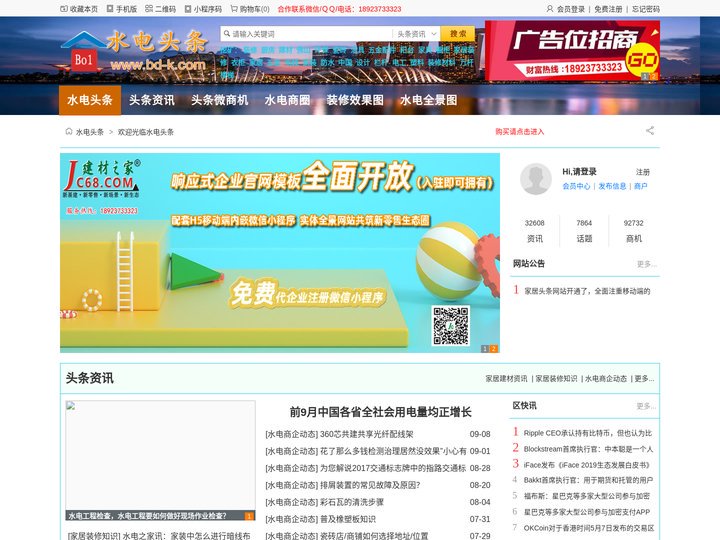Click 更多 beside 网站公告

[x=647, y=264]
